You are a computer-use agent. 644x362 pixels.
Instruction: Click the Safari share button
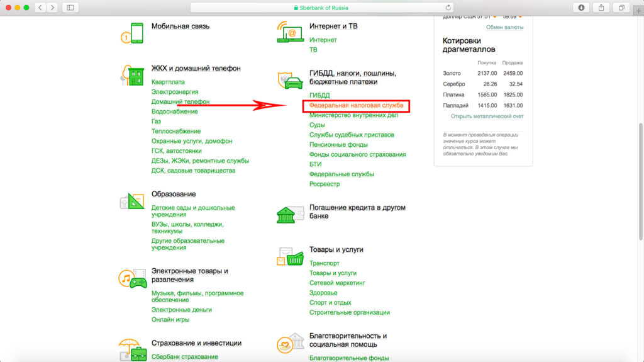[x=601, y=8]
